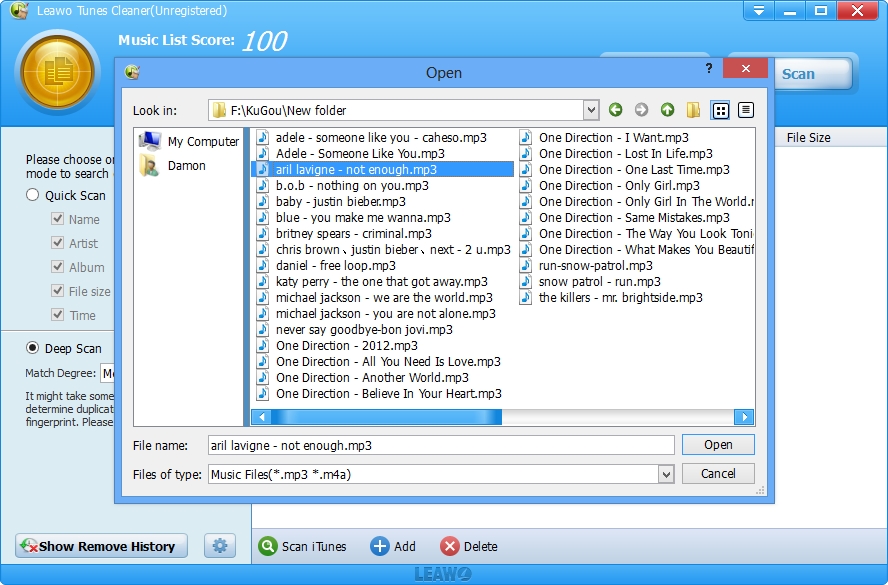Open the Match Degree dropdown

(108, 373)
